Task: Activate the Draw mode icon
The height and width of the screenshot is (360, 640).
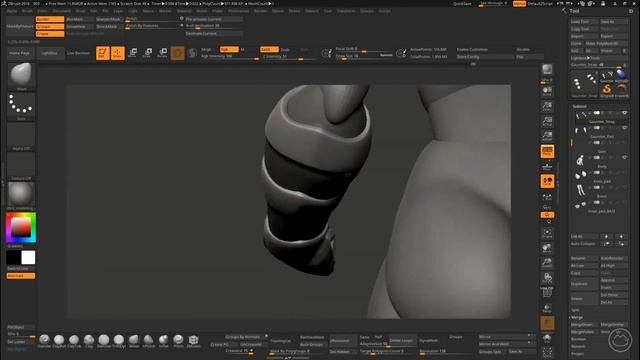Action: pyautogui.click(x=118, y=53)
